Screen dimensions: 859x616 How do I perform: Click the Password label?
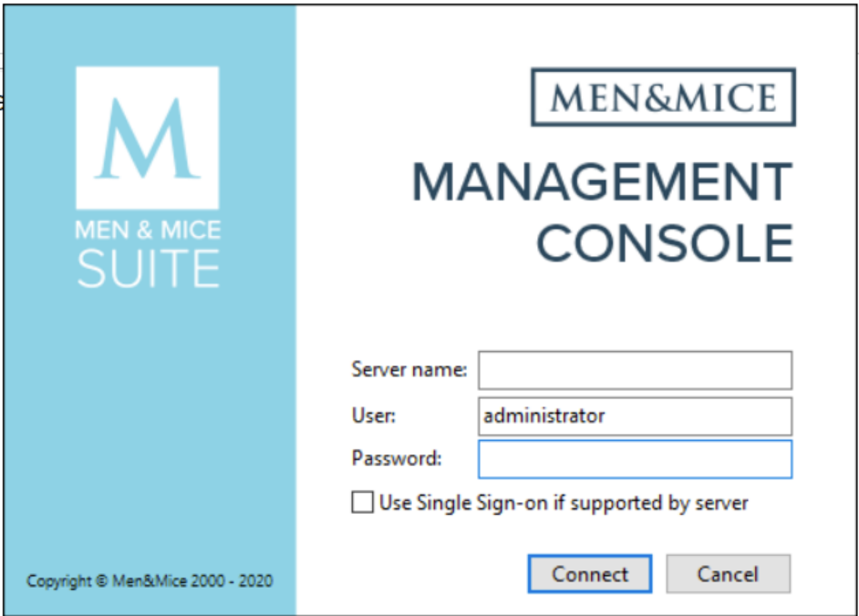(396, 458)
